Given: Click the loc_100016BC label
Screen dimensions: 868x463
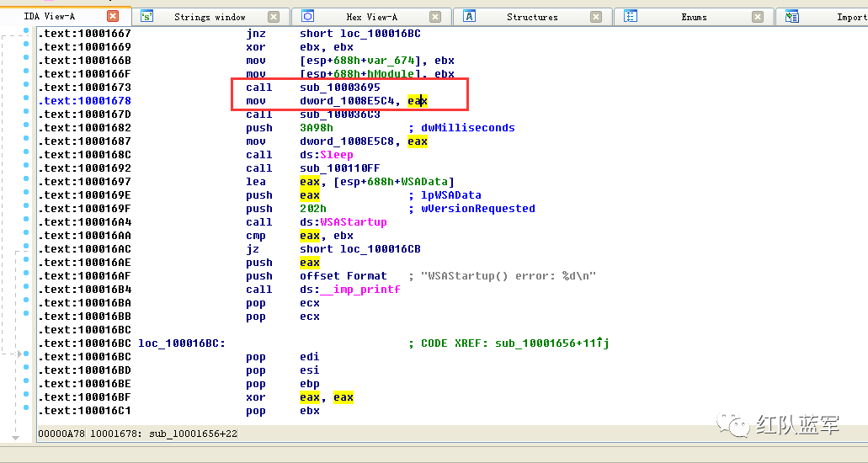Looking at the screenshot, I should coord(182,343).
